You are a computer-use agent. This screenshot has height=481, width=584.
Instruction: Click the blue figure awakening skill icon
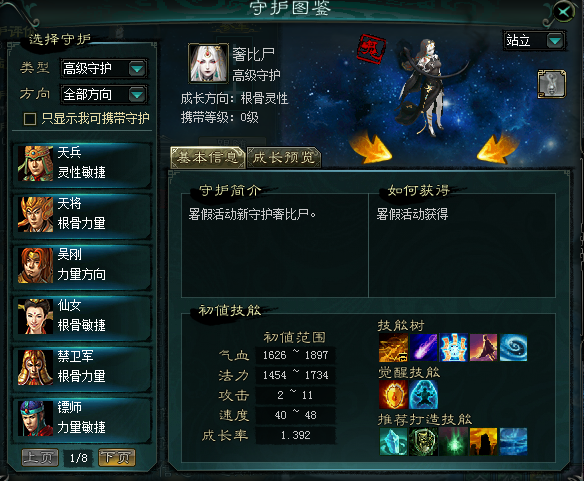(423, 395)
